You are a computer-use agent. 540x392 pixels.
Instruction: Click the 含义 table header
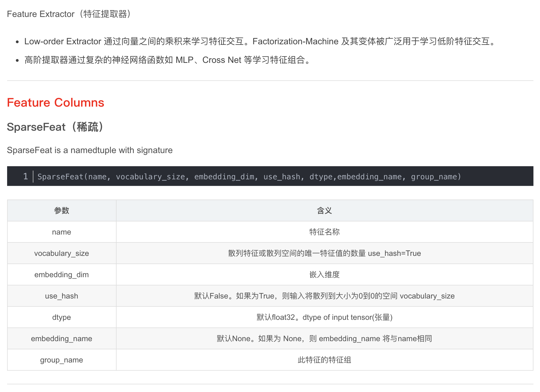[x=324, y=210]
